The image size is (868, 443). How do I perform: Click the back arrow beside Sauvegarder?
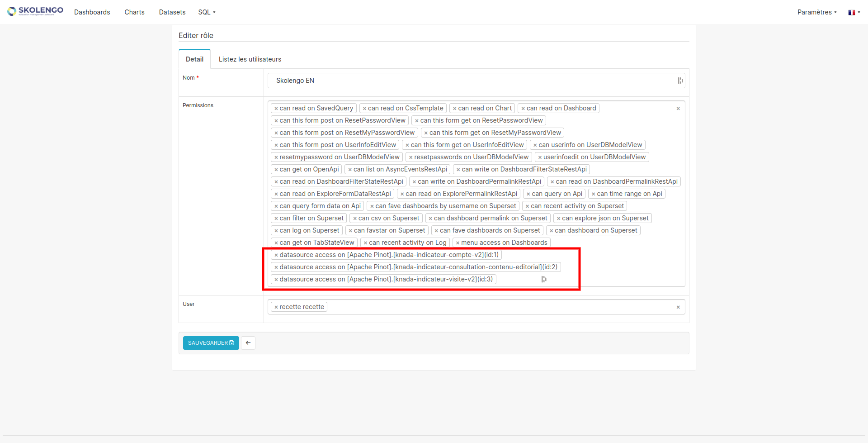[x=248, y=343]
